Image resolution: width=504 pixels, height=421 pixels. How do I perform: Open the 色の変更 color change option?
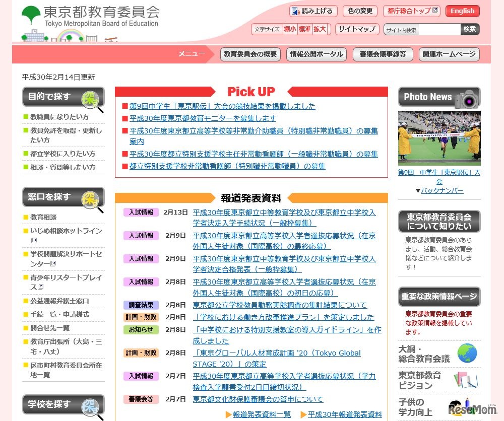[360, 11]
